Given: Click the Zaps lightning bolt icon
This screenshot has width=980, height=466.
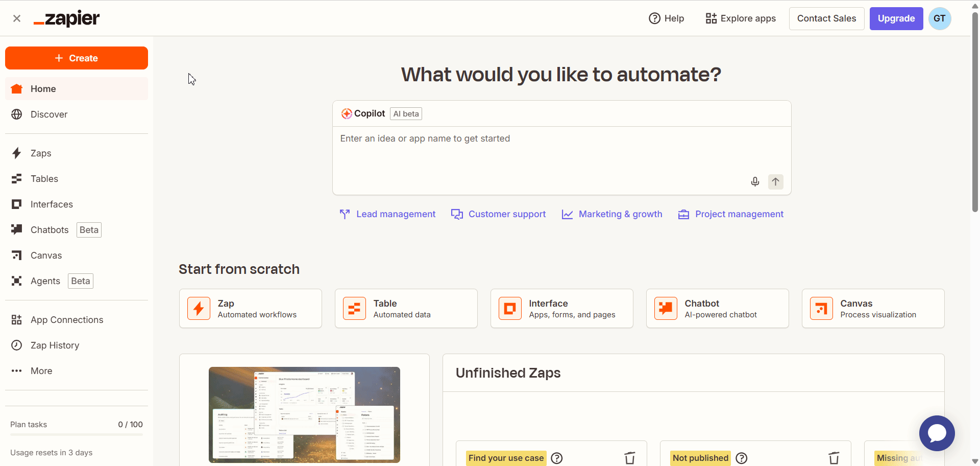Looking at the screenshot, I should tap(17, 153).
